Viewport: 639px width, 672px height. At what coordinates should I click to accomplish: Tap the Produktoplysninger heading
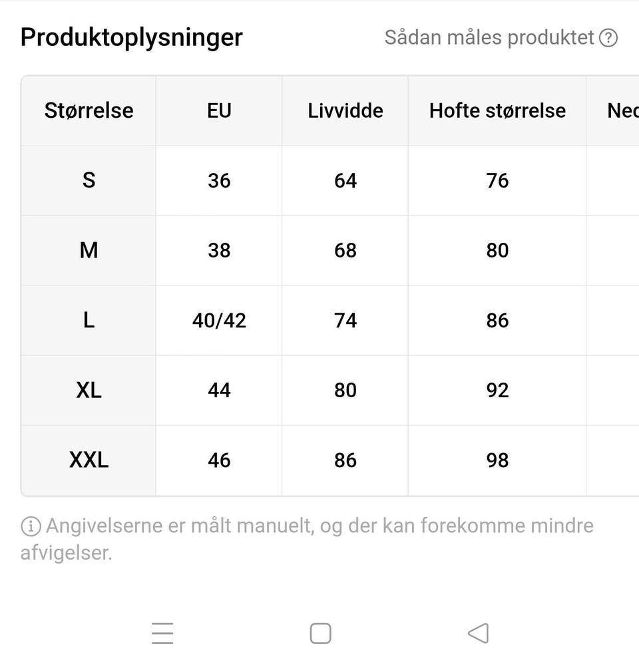[131, 37]
